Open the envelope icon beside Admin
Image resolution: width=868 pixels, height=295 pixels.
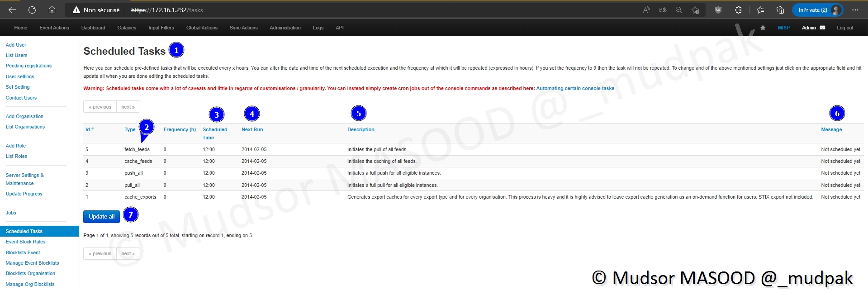pos(822,28)
